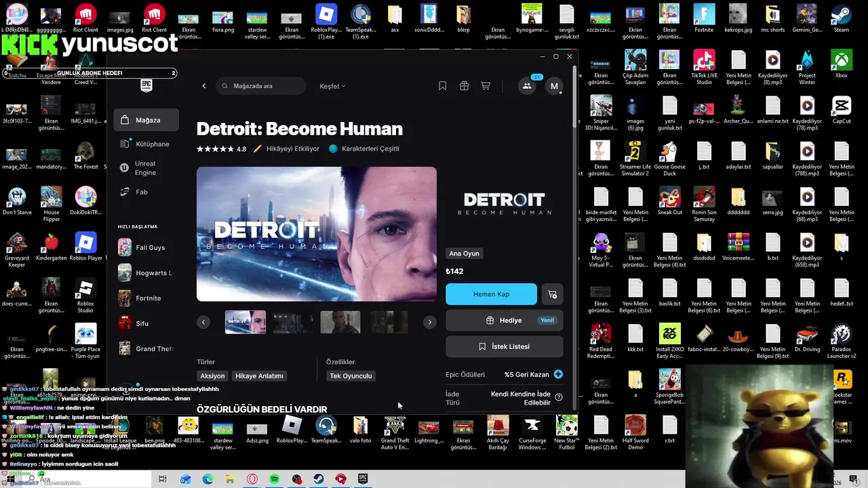Select the third screenshot thumbnail in carousel
The image size is (868, 488).
click(x=340, y=322)
